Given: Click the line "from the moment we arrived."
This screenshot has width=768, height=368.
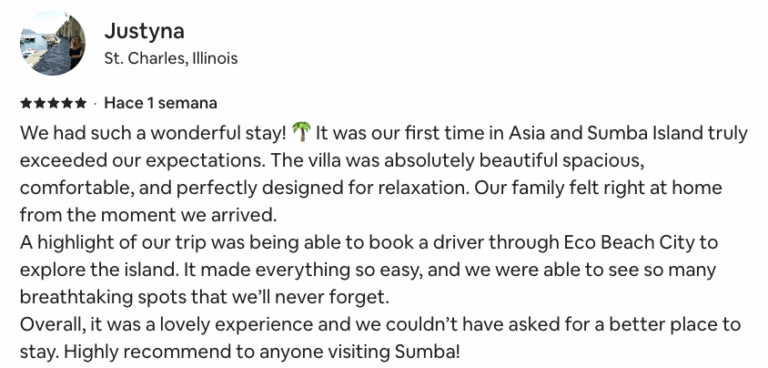Looking at the screenshot, I should click(148, 215).
